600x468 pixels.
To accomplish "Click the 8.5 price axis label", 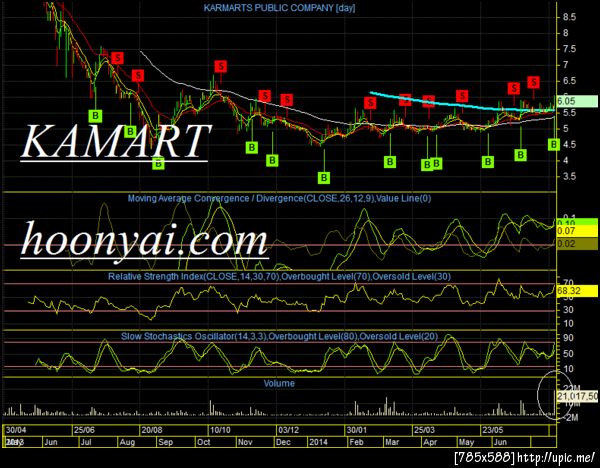I will [x=569, y=17].
